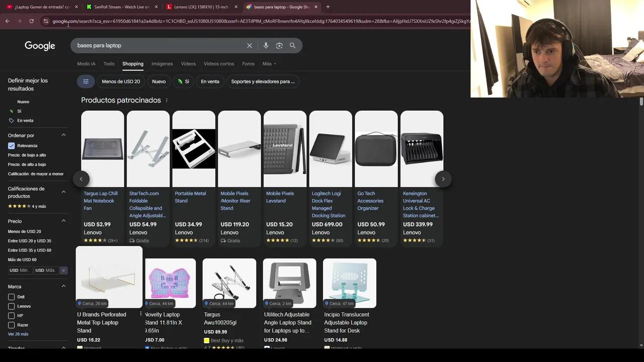Open Google Lens image search icon
The image size is (644, 362).
coord(279,45)
